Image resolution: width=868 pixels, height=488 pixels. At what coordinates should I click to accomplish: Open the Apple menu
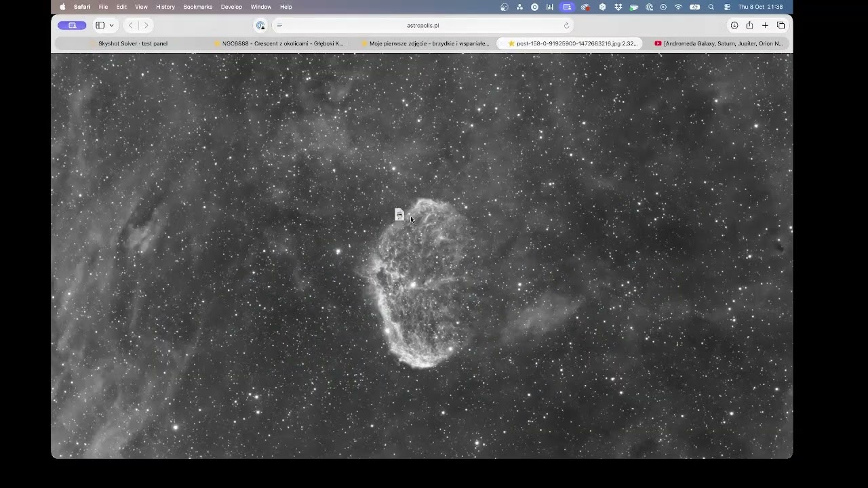(62, 7)
